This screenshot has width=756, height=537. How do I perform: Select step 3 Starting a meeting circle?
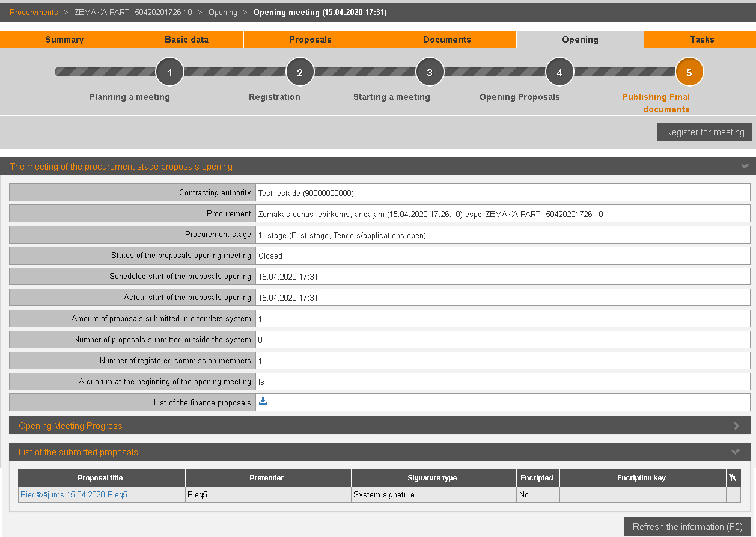(430, 73)
